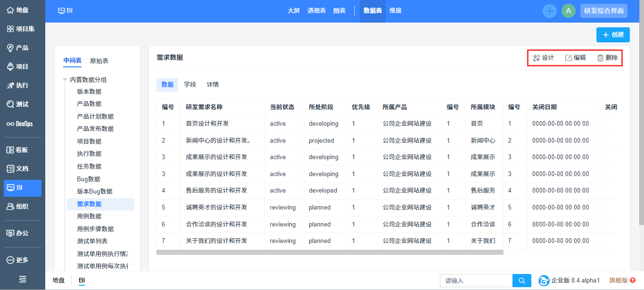Open the 测试 icon in sidebar
The width and height of the screenshot is (644, 290).
click(10, 104)
